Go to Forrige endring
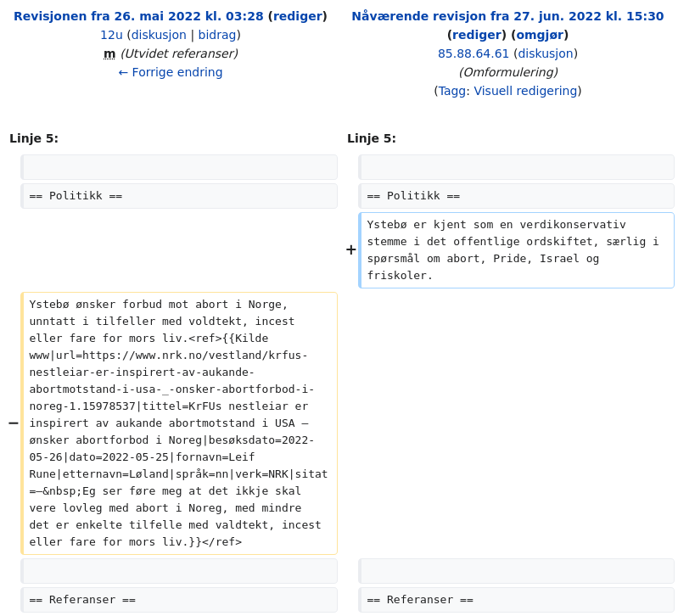 [x=171, y=72]
